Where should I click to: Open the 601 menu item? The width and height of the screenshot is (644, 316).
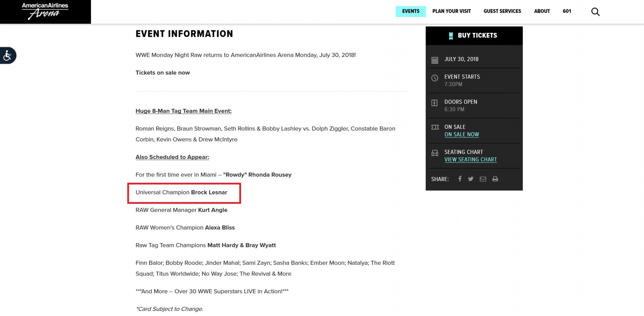[567, 11]
